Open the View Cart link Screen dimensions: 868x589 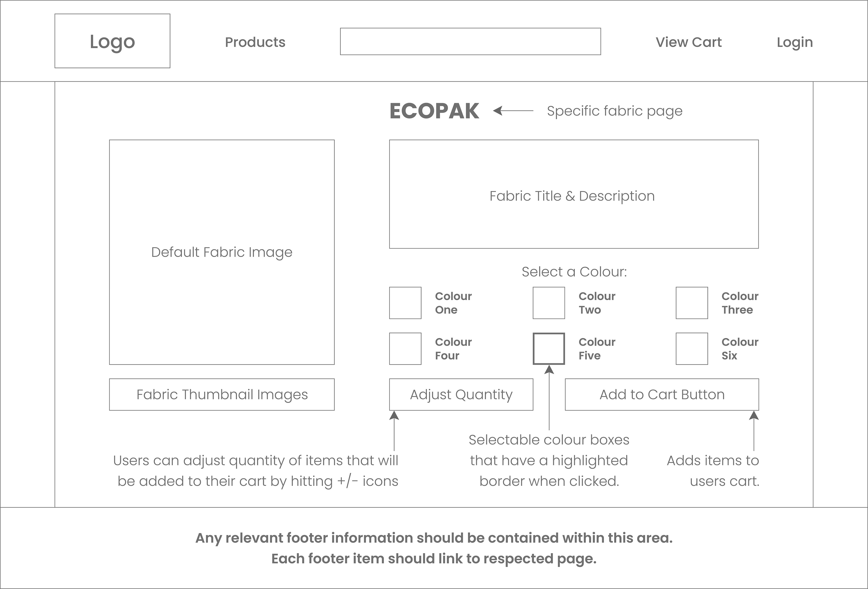click(688, 42)
